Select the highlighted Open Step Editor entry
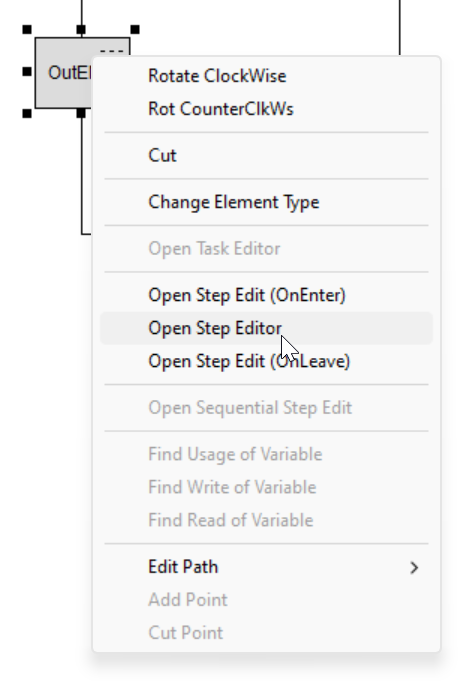The width and height of the screenshot is (469, 681). click(266, 328)
